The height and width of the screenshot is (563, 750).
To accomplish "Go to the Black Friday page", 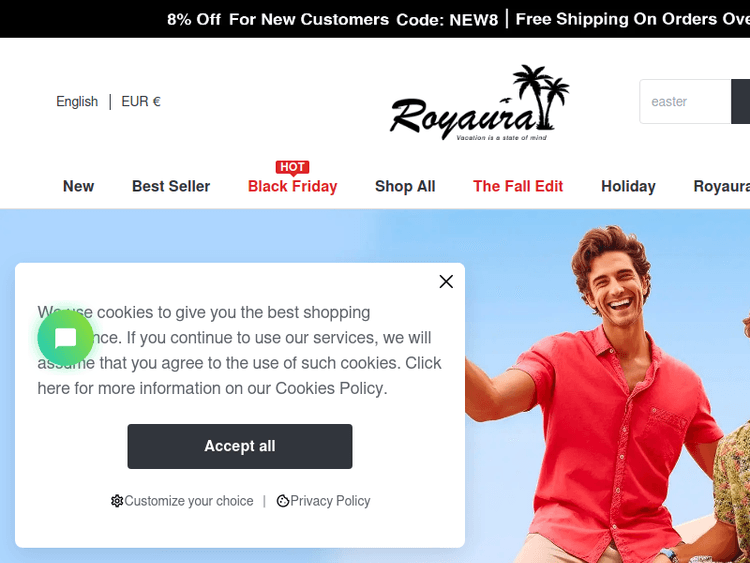I will (292, 186).
